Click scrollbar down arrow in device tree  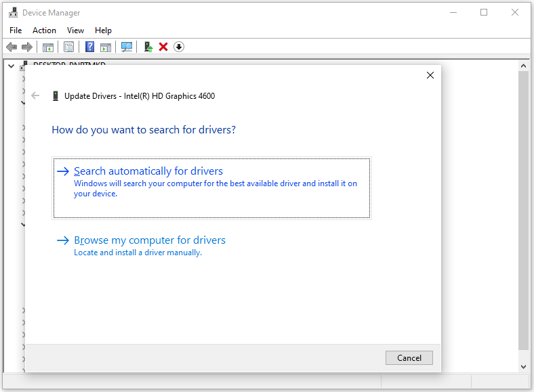523,367
